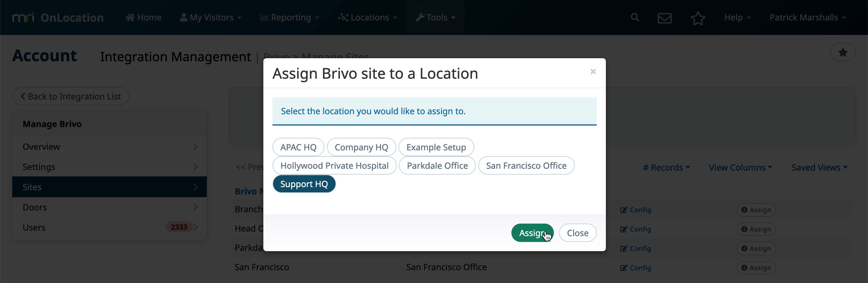Screen dimensions: 868x283
Task: Select the San Francisco Office location
Action: point(526,165)
